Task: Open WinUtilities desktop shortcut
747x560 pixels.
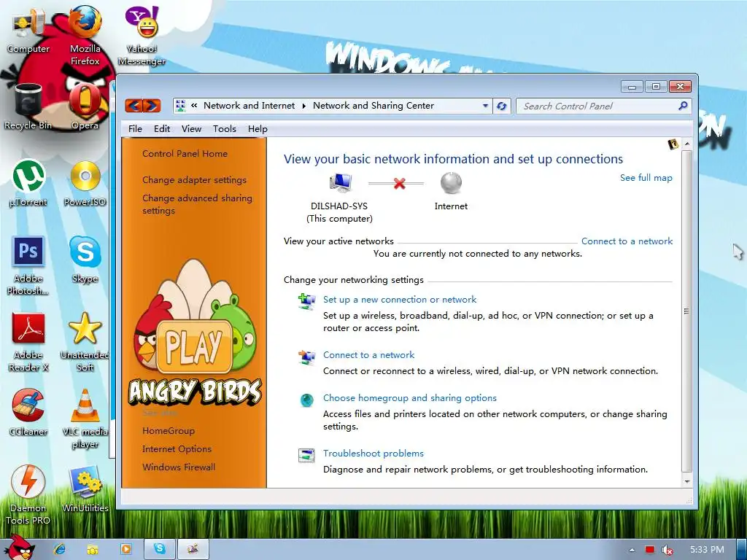Action: (85, 489)
